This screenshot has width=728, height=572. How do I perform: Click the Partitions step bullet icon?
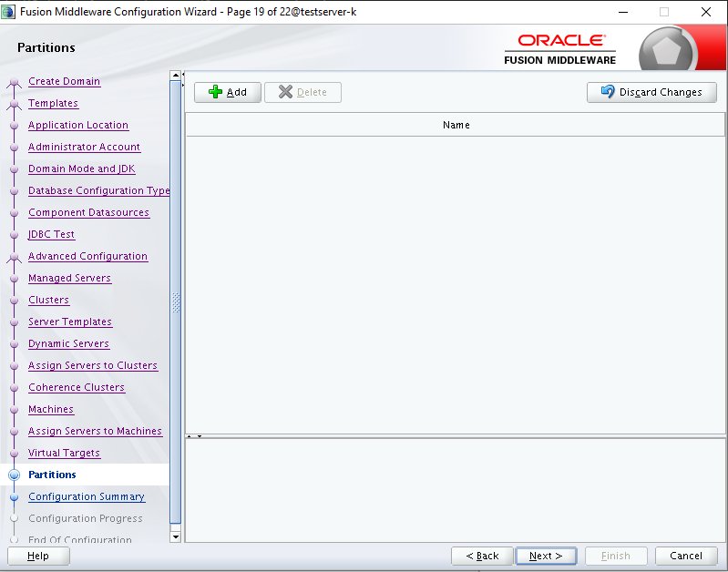pyautogui.click(x=15, y=475)
